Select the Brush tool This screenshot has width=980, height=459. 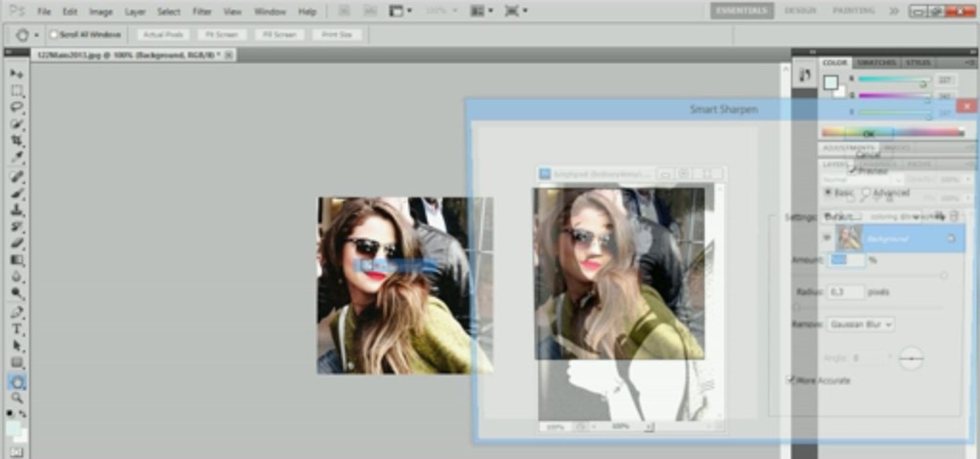coord(17,193)
